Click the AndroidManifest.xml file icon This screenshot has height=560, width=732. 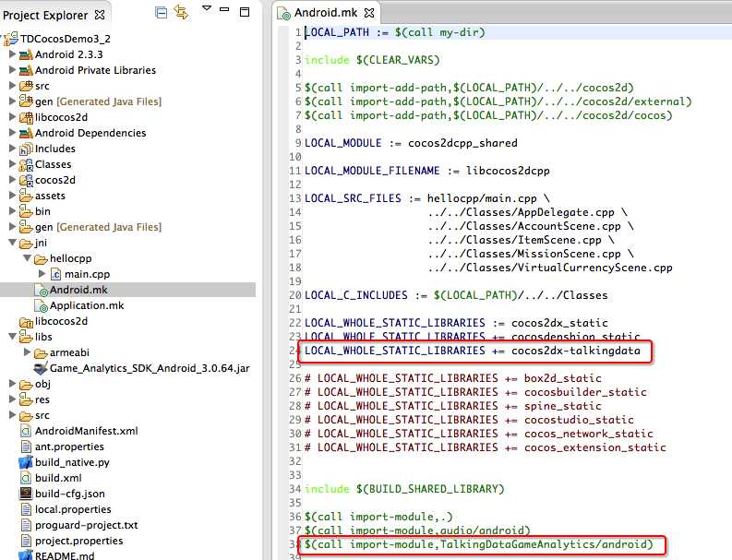pos(26,431)
